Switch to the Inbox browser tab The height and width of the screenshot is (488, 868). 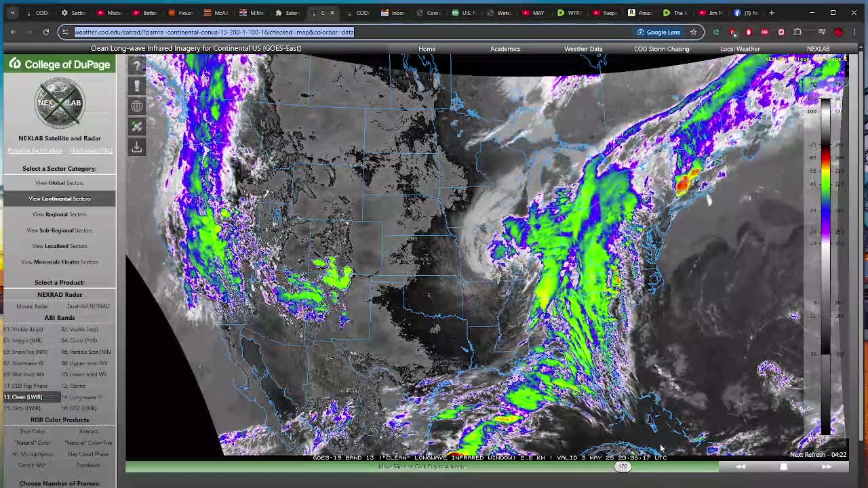[x=393, y=12]
